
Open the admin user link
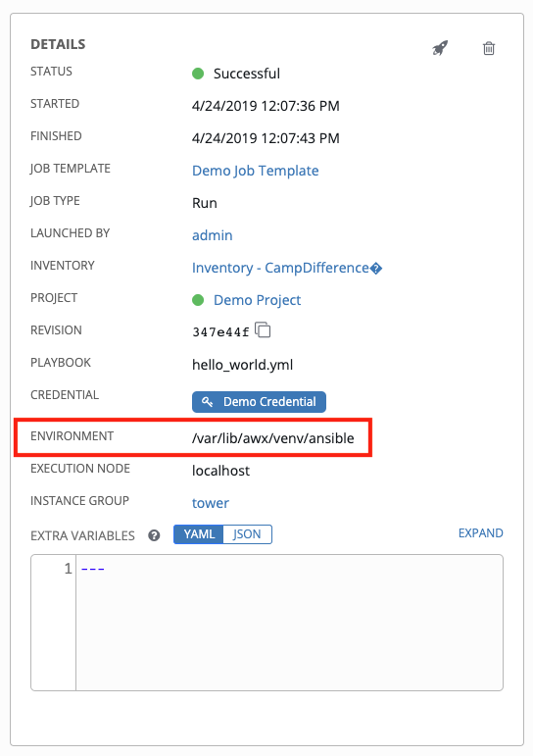tap(212, 235)
